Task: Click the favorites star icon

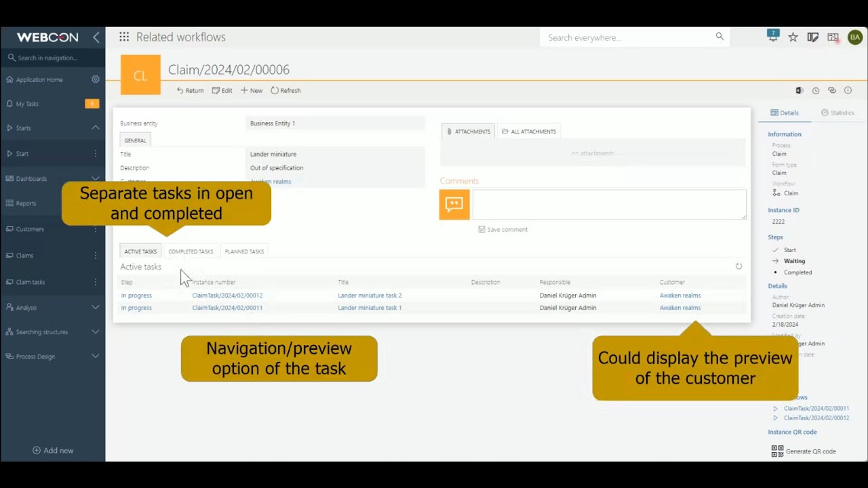Action: tap(793, 37)
